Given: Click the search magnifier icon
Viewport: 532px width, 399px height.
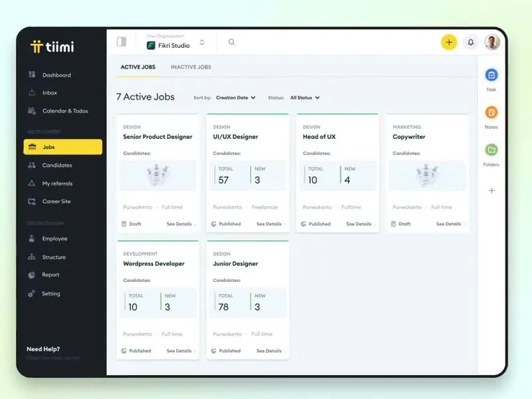Looking at the screenshot, I should tap(231, 42).
